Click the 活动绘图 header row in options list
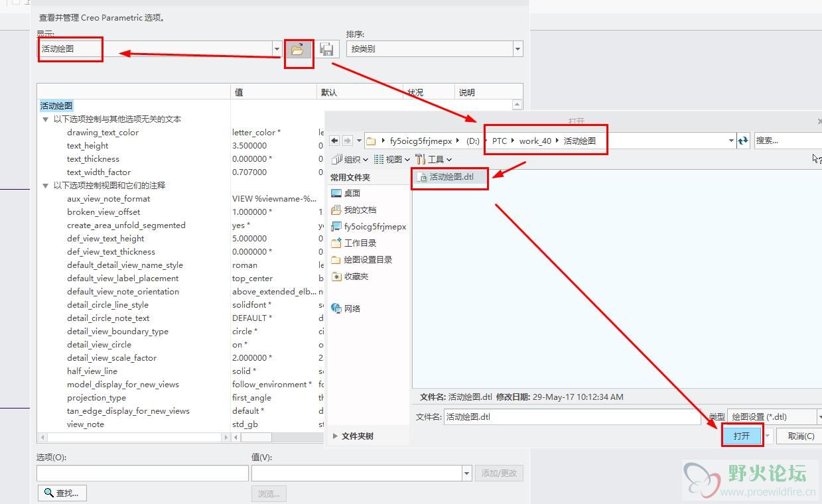This screenshot has height=504, width=822. pyautogui.click(x=56, y=106)
